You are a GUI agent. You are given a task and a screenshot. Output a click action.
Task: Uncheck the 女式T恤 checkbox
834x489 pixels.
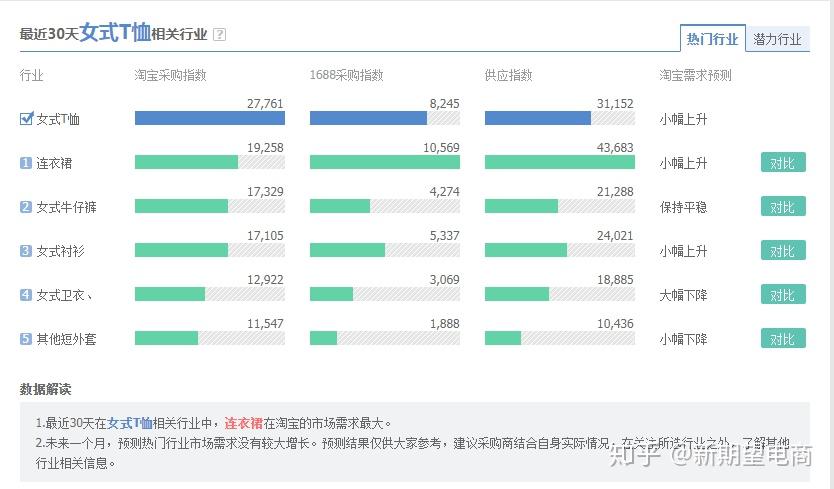[x=26, y=118]
